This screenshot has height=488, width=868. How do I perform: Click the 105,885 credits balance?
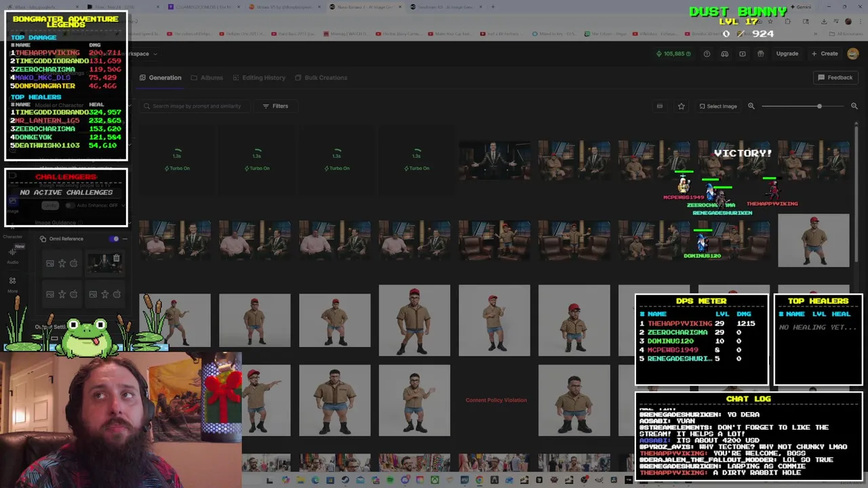coord(673,54)
